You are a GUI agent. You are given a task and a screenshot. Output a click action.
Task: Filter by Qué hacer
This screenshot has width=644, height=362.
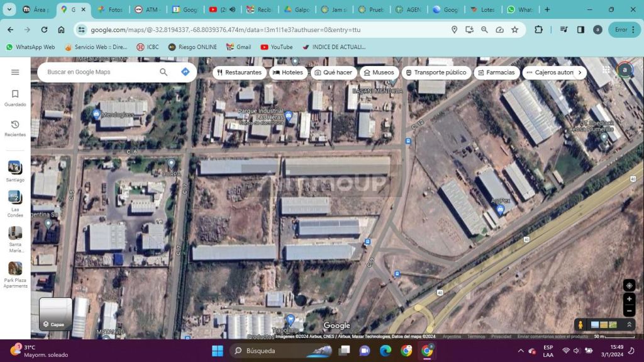[333, 72]
